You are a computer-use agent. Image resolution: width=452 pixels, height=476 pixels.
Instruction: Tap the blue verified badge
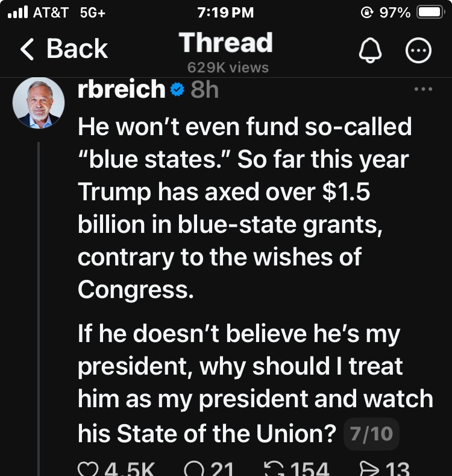(x=177, y=90)
